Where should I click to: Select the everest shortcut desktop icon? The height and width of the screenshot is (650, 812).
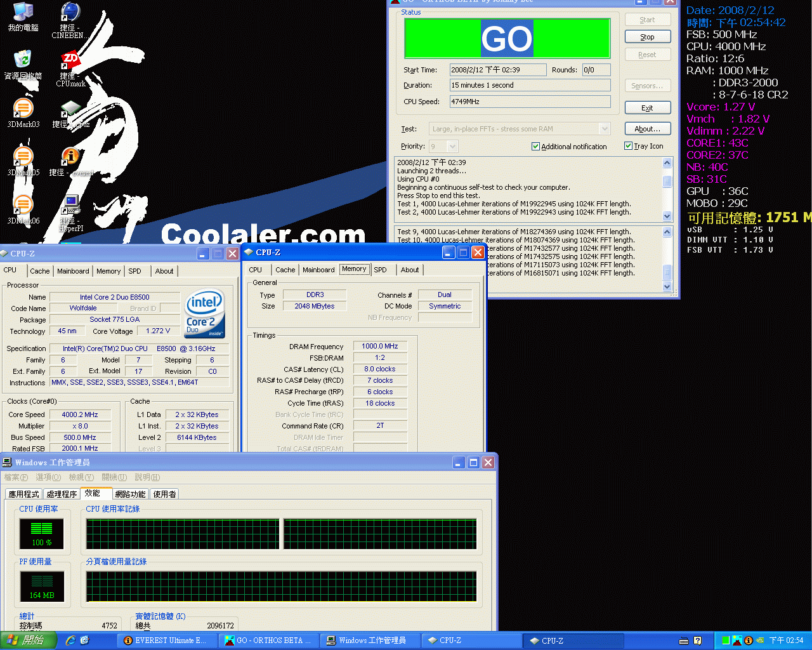click(70, 161)
